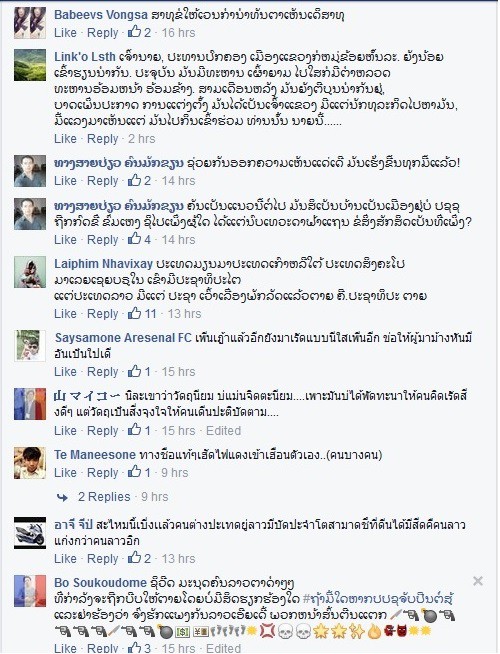The height and width of the screenshot is (654, 500).
Task: Like Link'o Lsth's comment
Action: point(65,138)
